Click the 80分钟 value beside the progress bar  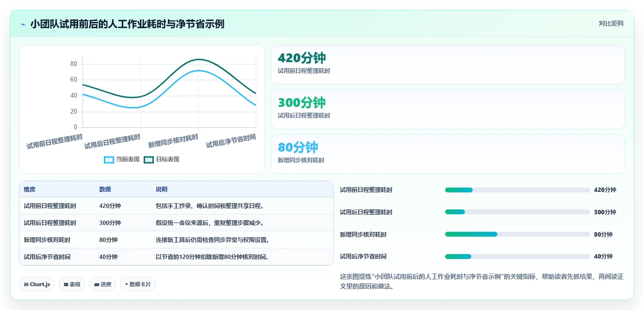603,235
